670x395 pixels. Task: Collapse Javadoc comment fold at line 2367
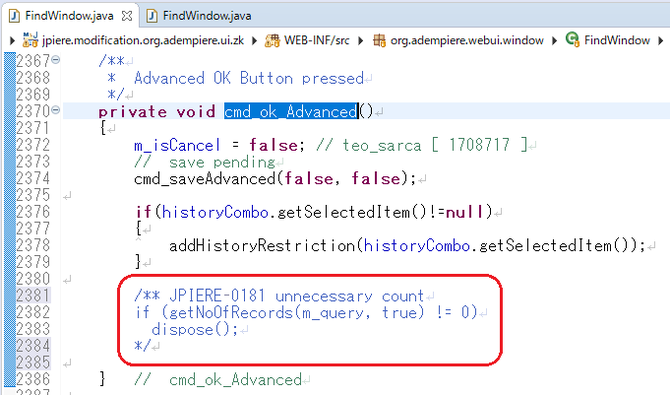point(56,60)
